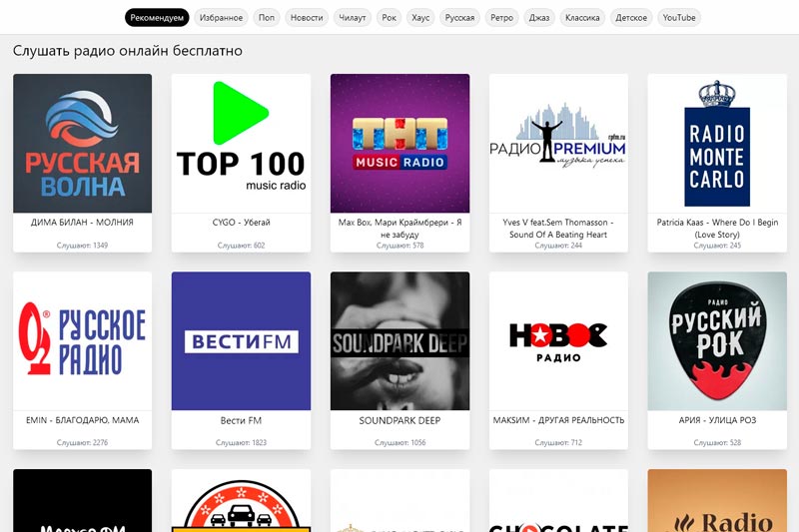Switch to the Чилаут genre tab

click(x=353, y=18)
